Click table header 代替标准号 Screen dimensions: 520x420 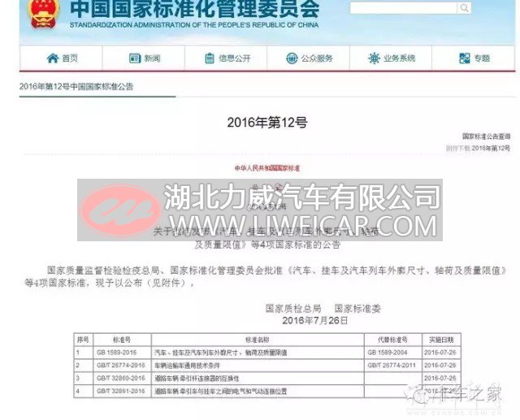click(392, 340)
